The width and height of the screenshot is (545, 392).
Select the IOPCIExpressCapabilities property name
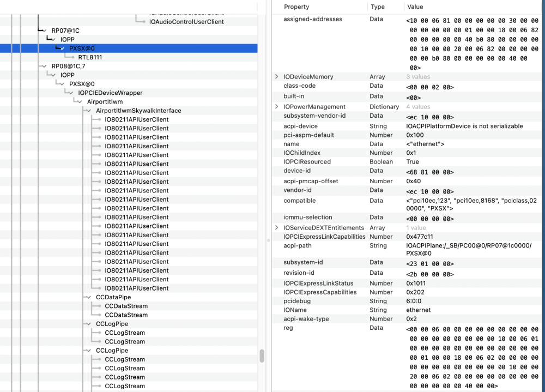(320, 292)
